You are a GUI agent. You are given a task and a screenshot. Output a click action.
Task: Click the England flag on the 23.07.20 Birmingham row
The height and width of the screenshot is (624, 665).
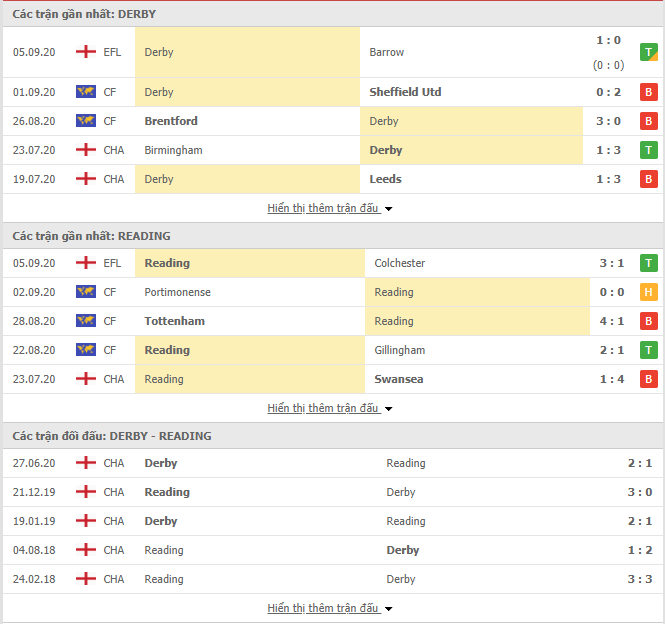point(86,150)
